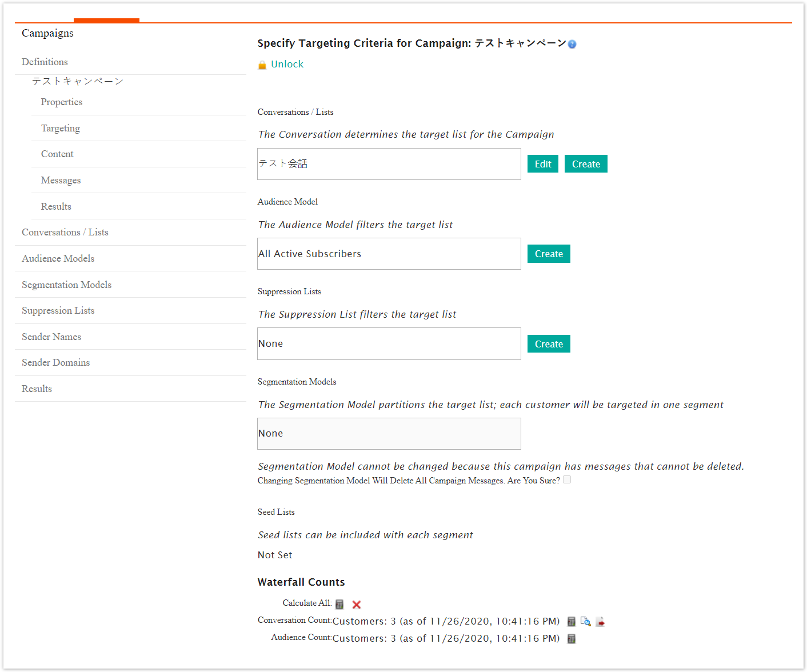Viewport: 807px width, 672px height.
Task: Tick the Segmentation Model 'Are You Sure?' checkbox
Action: click(567, 480)
